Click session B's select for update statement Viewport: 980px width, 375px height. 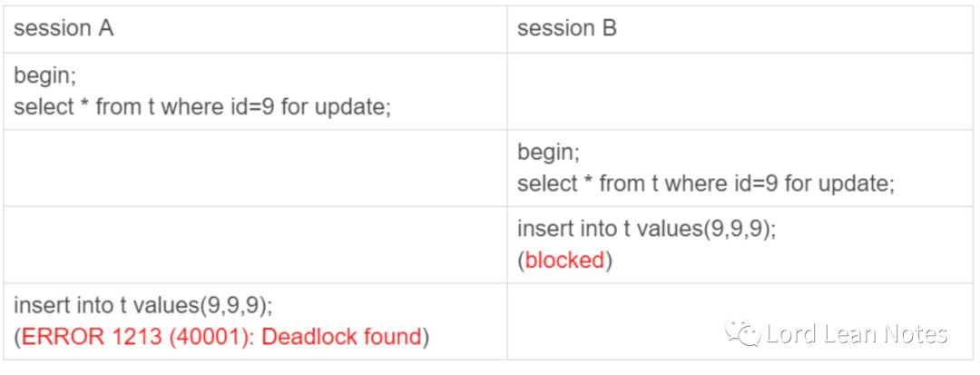[x=706, y=183]
